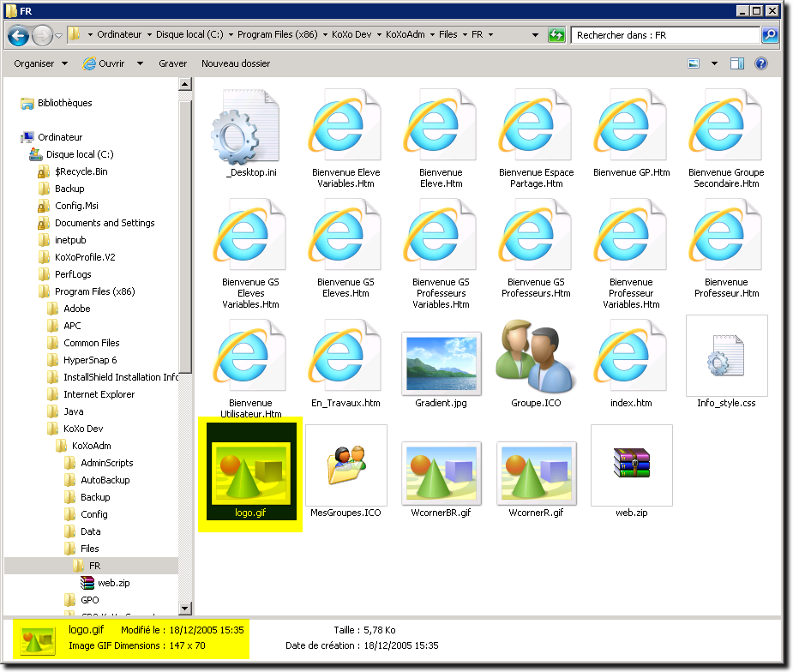Screen dimensions: 793x672
Task: Select the logo.gif image thumbnail
Action: pyautogui.click(x=251, y=473)
